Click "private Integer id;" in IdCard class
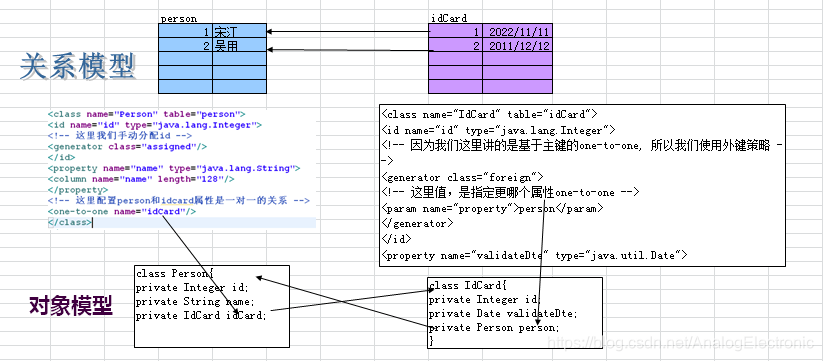Image resolution: width=823 pixels, height=361 pixels. coord(485,300)
